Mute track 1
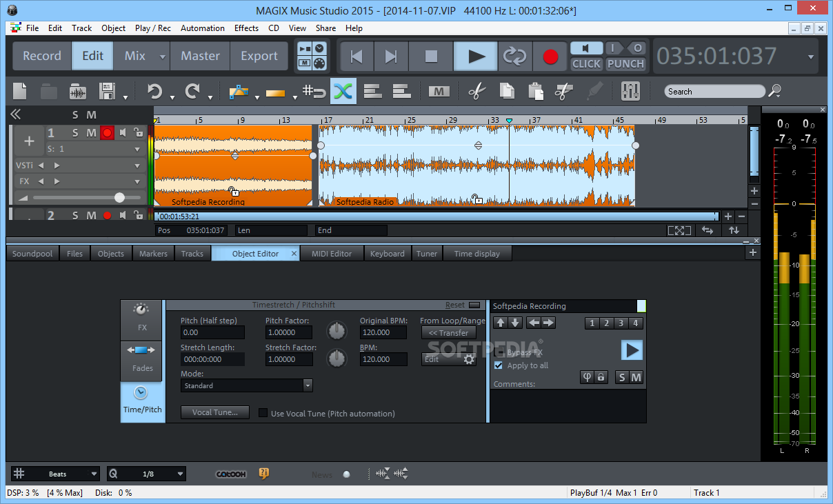Screen dimensions: 833x504 click(x=92, y=133)
